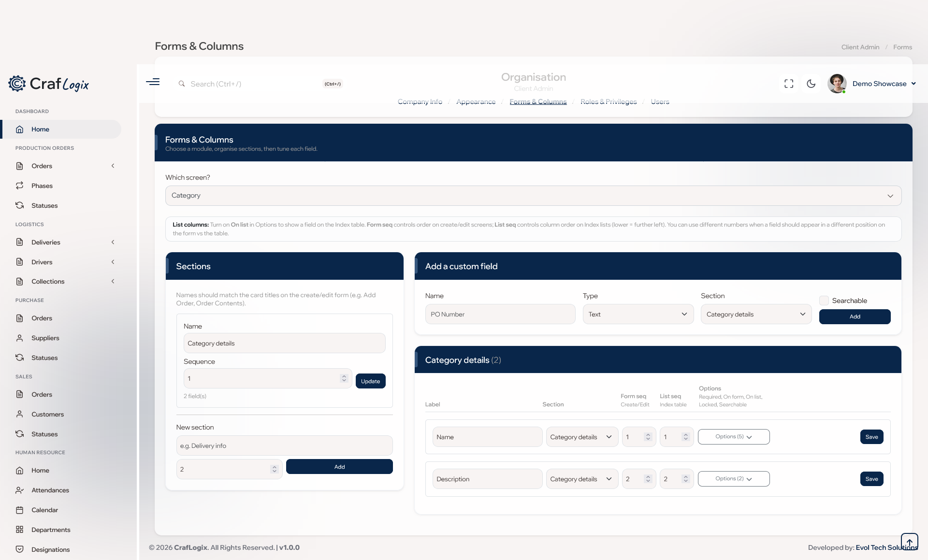The height and width of the screenshot is (560, 928).
Task: Open Human Resource Home item
Action: [x=61, y=470]
